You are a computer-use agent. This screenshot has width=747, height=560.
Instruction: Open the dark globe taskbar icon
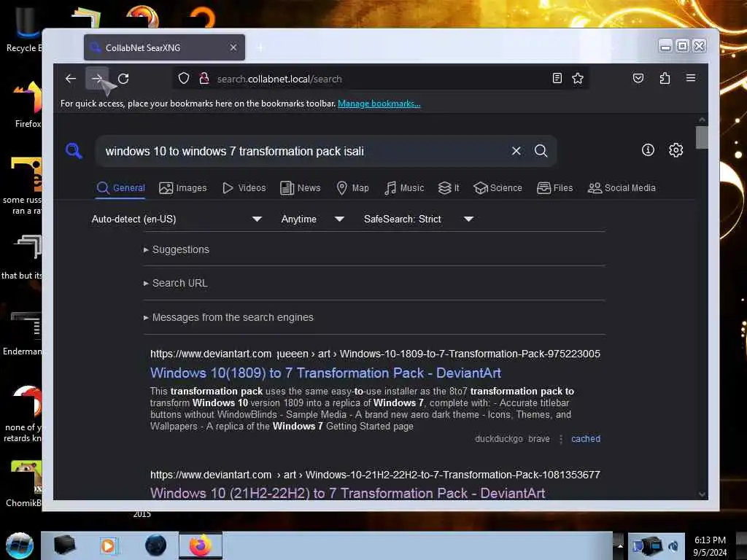[x=155, y=545]
